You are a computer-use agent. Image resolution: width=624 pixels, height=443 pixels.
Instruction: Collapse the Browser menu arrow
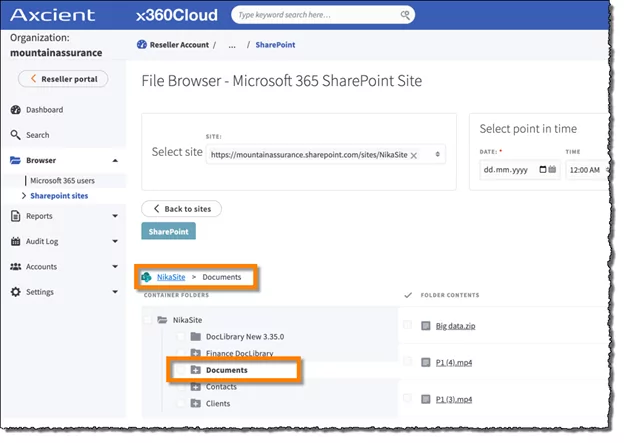(115, 160)
